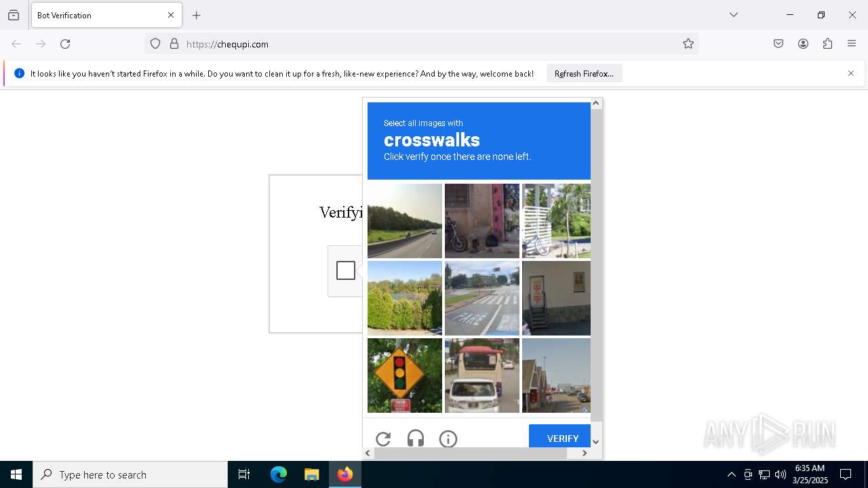Go forward to the next page

tap(41, 44)
